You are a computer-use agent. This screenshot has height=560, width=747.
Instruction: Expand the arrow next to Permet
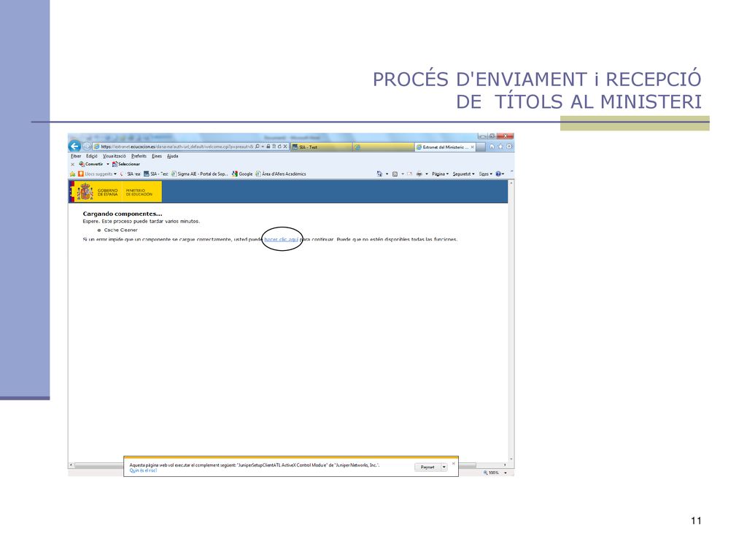tap(444, 467)
